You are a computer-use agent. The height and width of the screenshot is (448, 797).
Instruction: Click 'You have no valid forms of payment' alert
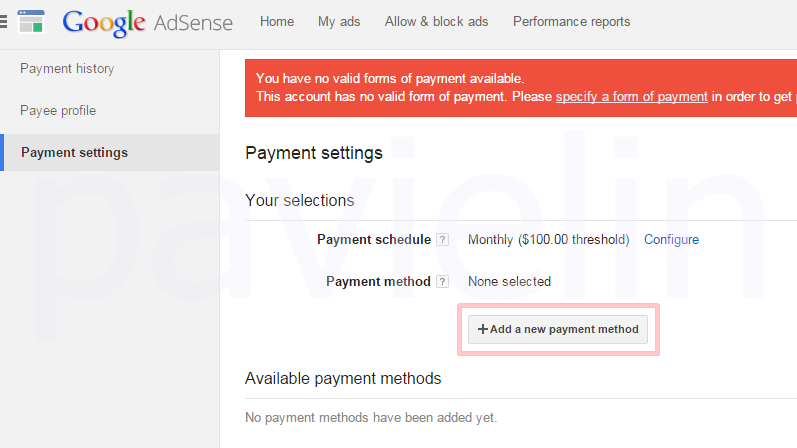click(521, 88)
